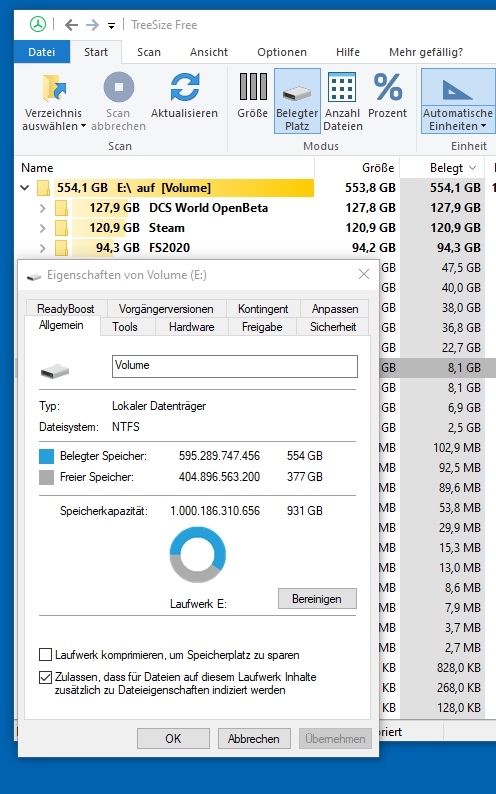This screenshot has width=496, height=794.
Task: Select the 47,5 GB value in Belegt column
Action: [461, 267]
